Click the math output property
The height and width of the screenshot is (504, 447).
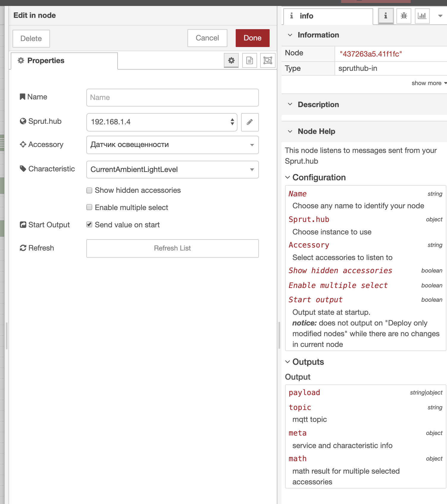tap(297, 459)
